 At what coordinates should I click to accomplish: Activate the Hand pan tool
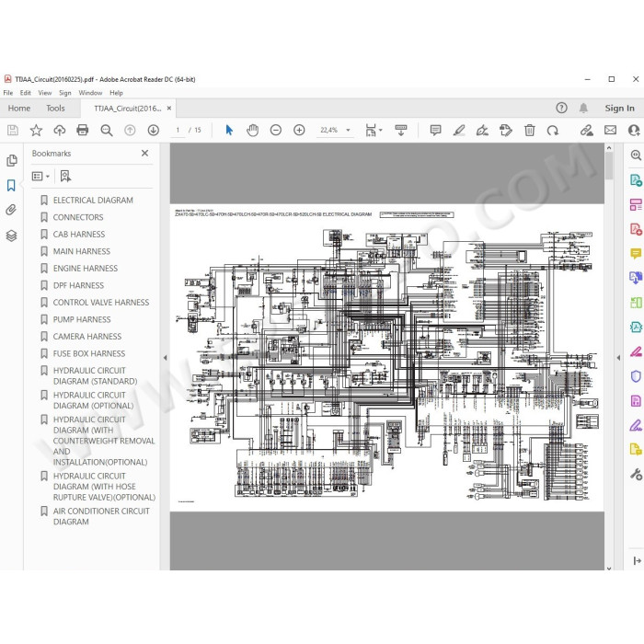[253, 131]
